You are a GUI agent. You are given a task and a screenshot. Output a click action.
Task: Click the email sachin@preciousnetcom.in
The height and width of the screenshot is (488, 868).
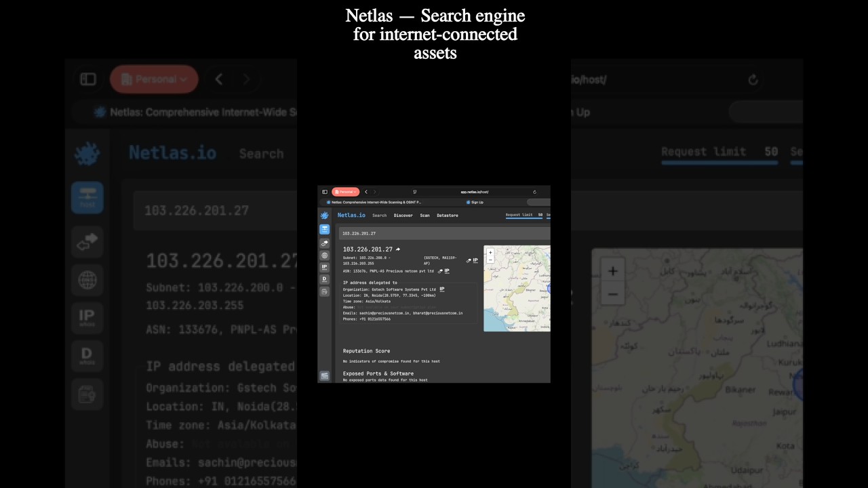(385, 313)
